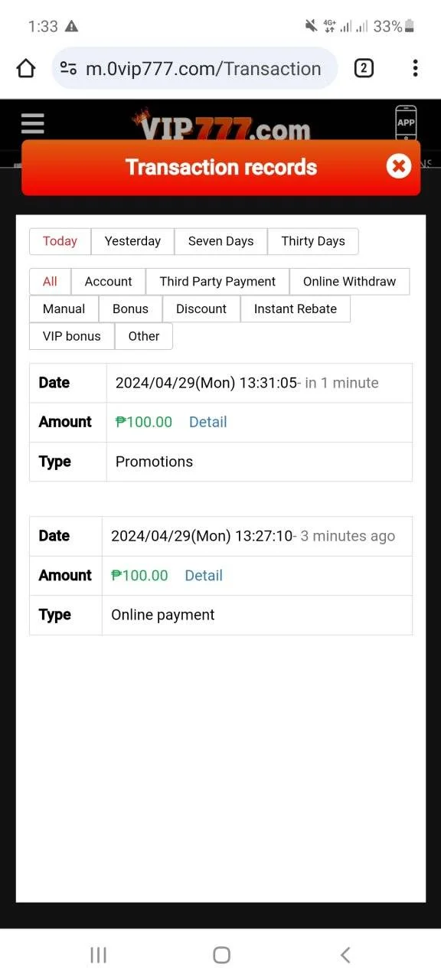Filter by Instant Rebate

click(x=296, y=309)
